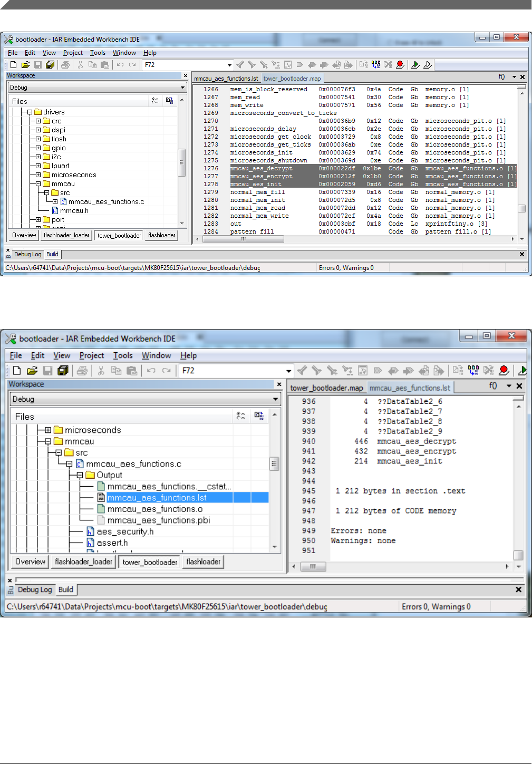This screenshot has height=764, width=532.
Task: Click Paste icon in lower window toolbar
Action: tap(132, 371)
